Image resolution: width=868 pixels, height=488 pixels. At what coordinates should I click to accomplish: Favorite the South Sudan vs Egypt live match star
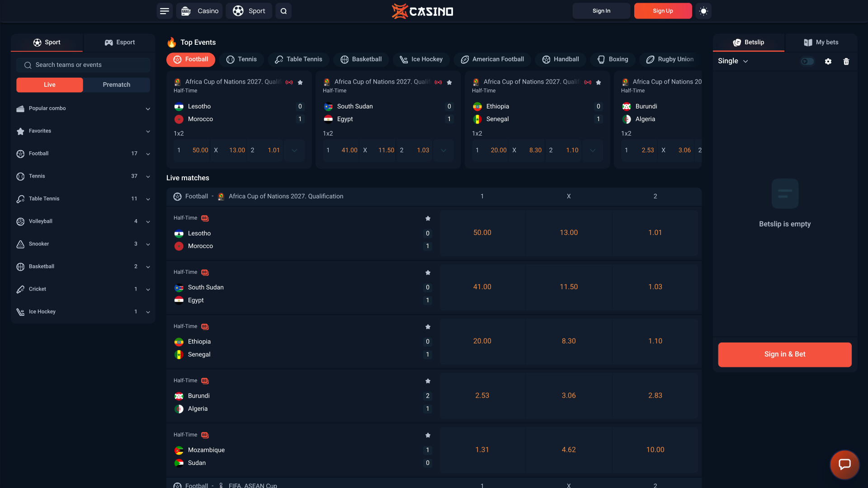click(x=428, y=272)
